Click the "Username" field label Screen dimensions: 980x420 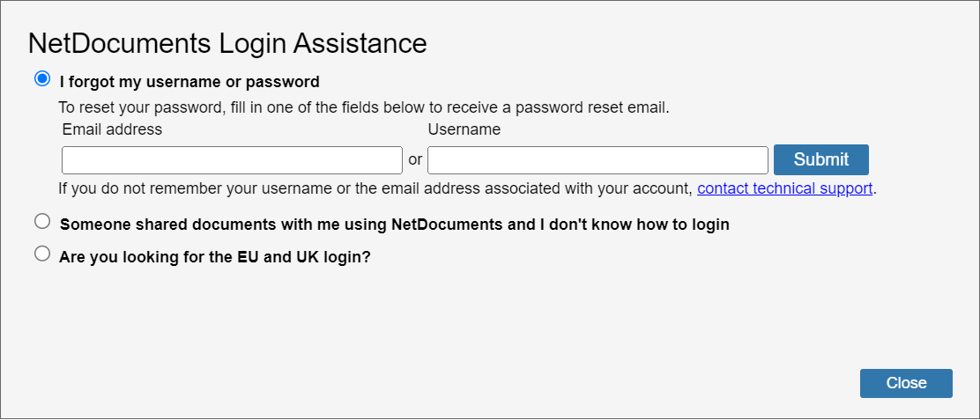464,129
